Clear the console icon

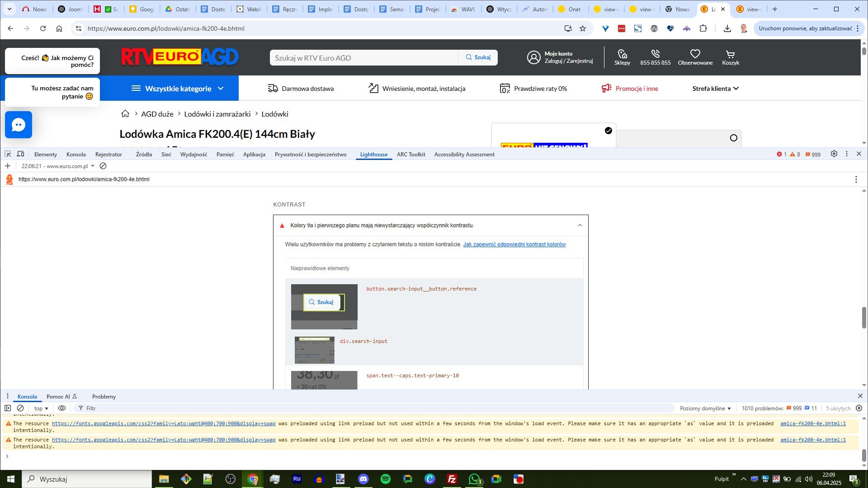point(20,408)
